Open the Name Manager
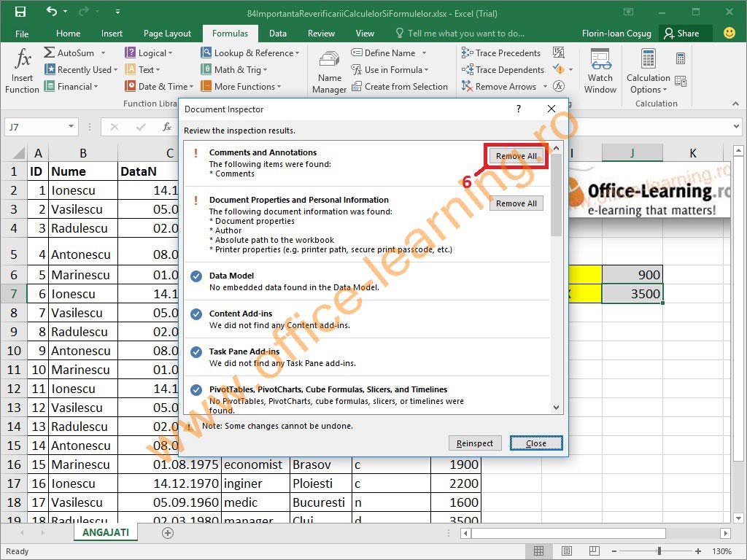747x560 pixels. pyautogui.click(x=329, y=71)
